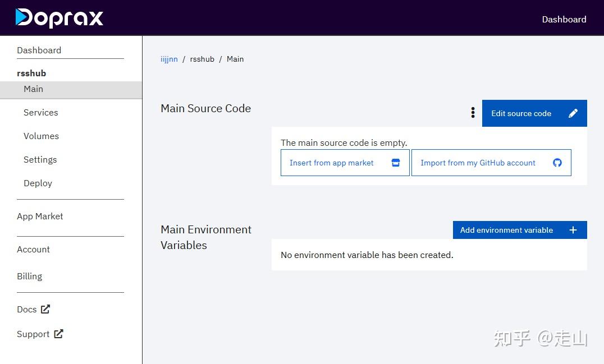Open the Deploy page
Viewport: 604px width, 364px height.
[38, 183]
